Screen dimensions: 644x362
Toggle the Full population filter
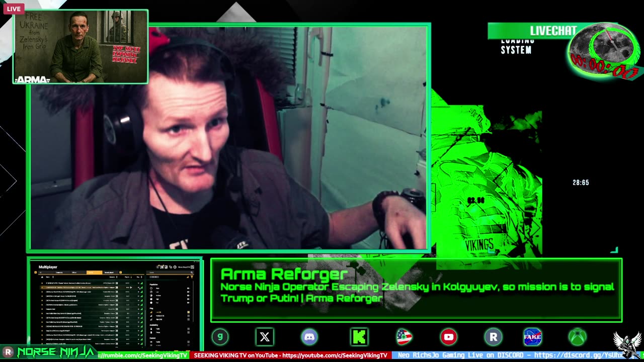[189, 303]
